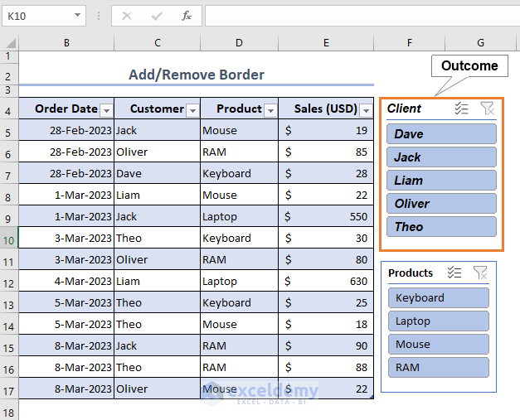Select row 10 header
The height and width of the screenshot is (420, 520).
(9, 239)
